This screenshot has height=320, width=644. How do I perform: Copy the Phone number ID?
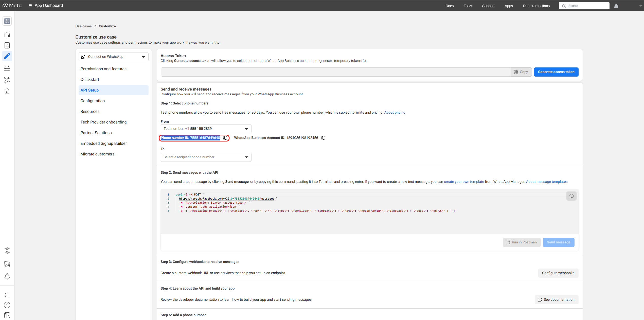(225, 138)
